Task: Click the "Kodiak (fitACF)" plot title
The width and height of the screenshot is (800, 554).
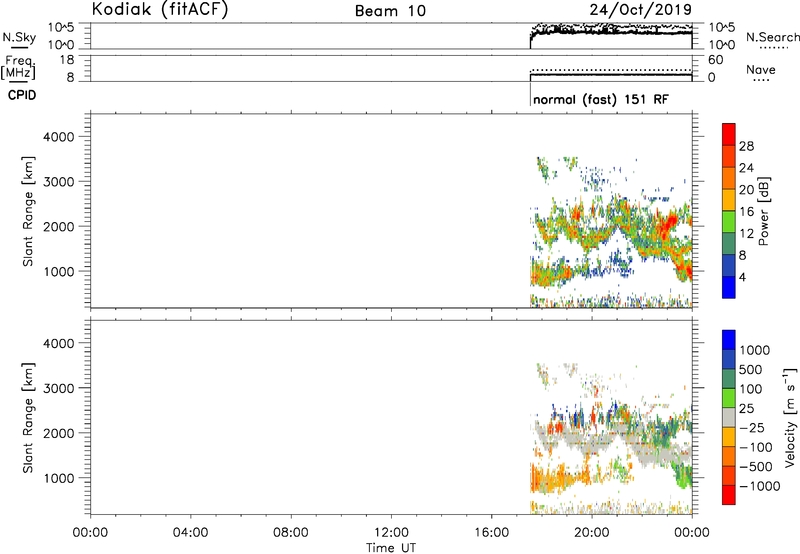Action: [x=160, y=10]
